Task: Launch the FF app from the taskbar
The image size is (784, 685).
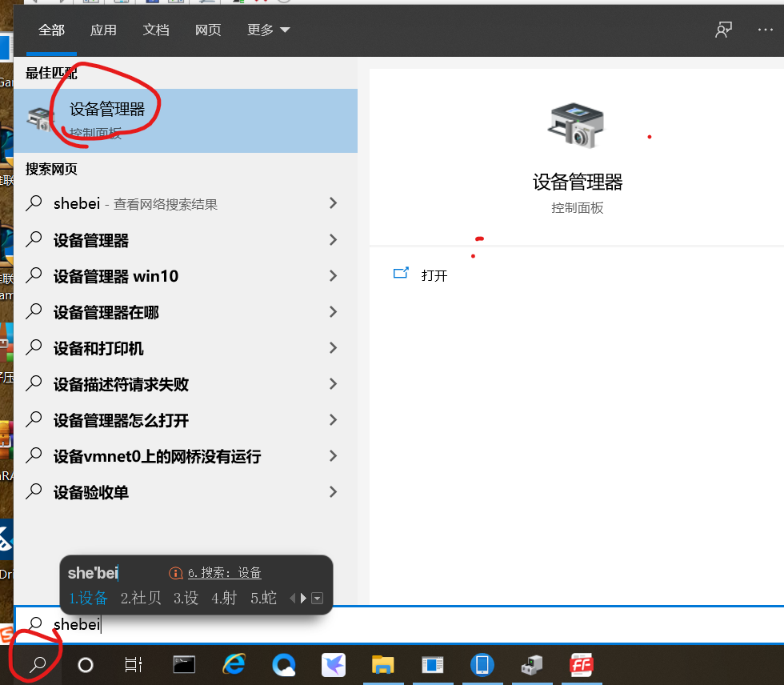Action: [582, 664]
